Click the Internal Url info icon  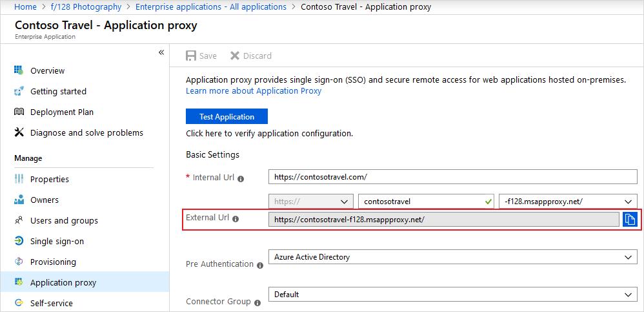click(x=241, y=178)
